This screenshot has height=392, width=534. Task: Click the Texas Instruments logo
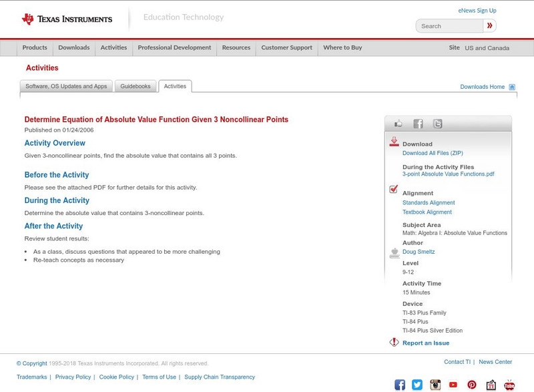(x=67, y=19)
